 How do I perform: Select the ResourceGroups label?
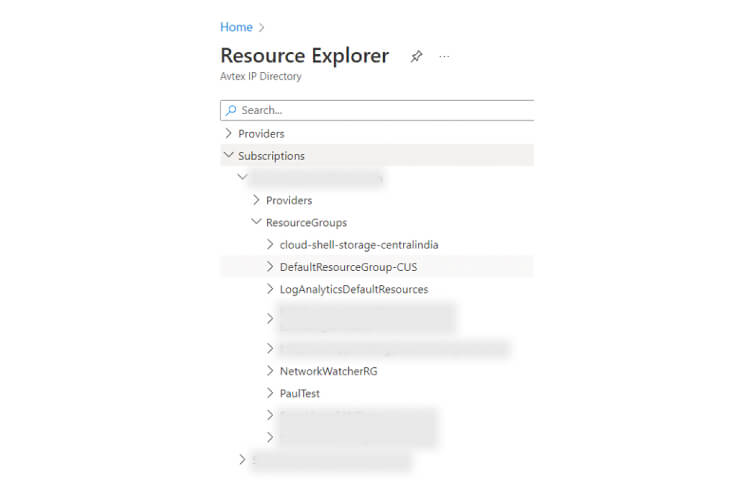click(x=306, y=222)
